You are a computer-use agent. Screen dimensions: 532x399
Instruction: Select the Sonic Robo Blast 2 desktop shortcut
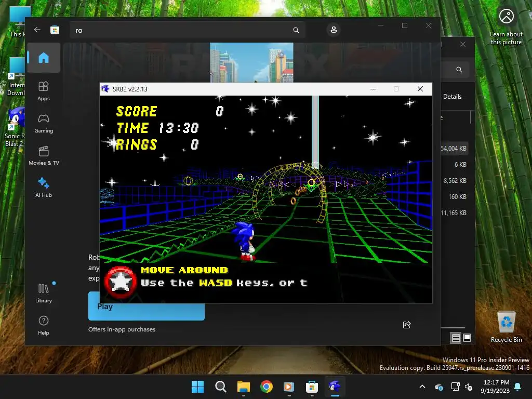[15, 127]
